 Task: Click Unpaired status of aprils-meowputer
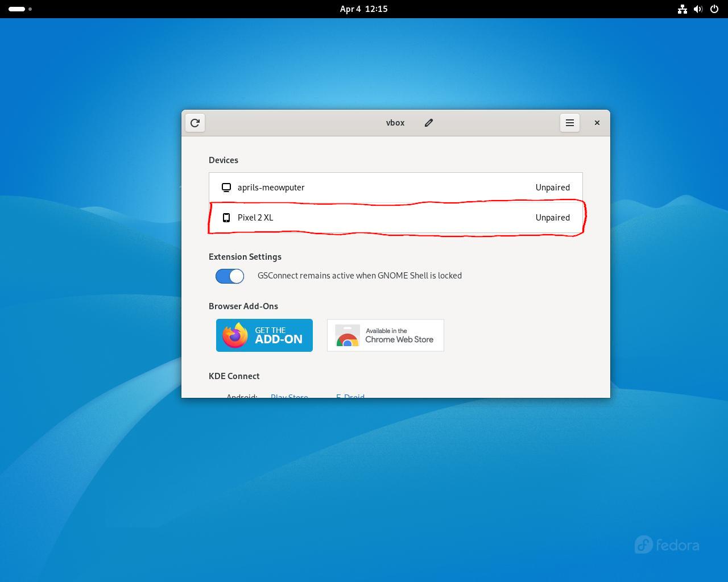pos(552,188)
